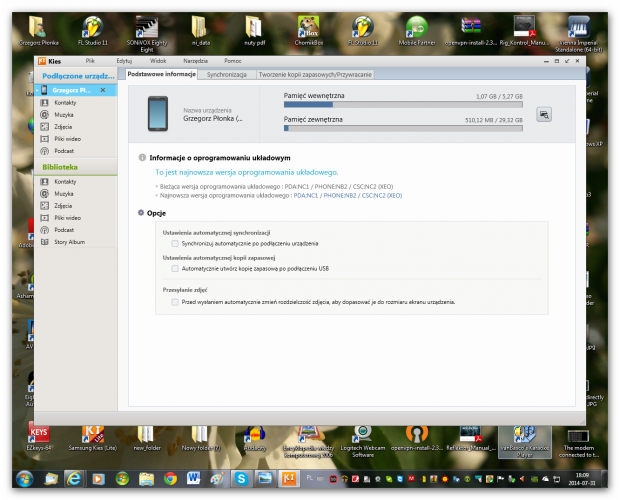Click Podłączone urządz... section header
This screenshot has height=500, width=620.
(78, 76)
